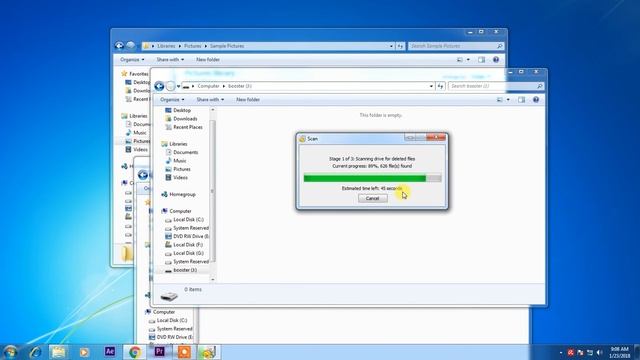
Task: Open view options arrow in booster window
Action: [x=508, y=100]
